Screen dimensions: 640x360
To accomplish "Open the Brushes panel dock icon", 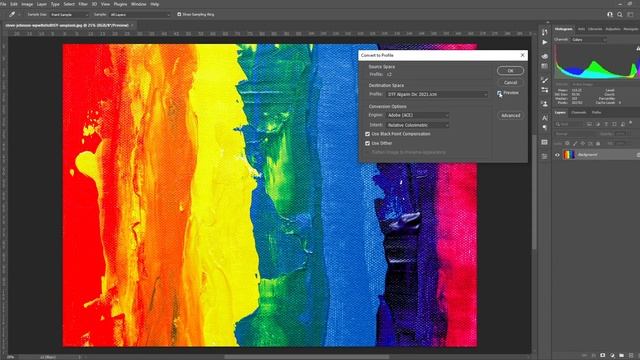I will point(544,80).
